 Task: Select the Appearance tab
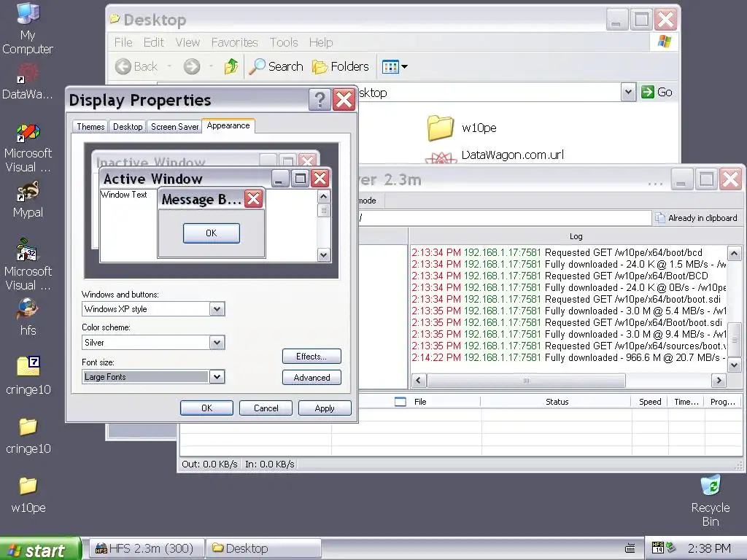pyautogui.click(x=228, y=125)
